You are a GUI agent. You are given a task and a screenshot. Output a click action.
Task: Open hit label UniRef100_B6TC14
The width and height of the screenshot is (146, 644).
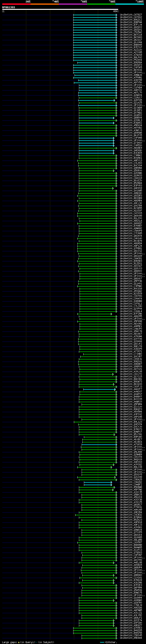(x=131, y=35)
